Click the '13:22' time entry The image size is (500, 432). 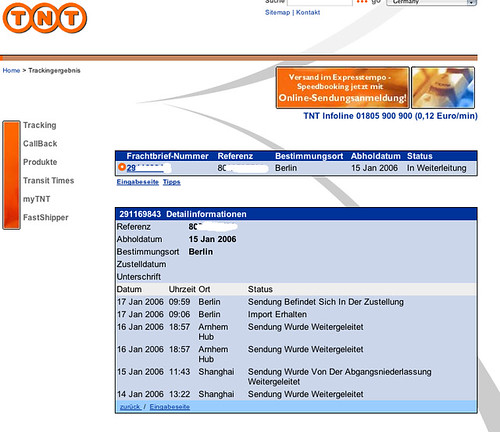[x=179, y=394]
